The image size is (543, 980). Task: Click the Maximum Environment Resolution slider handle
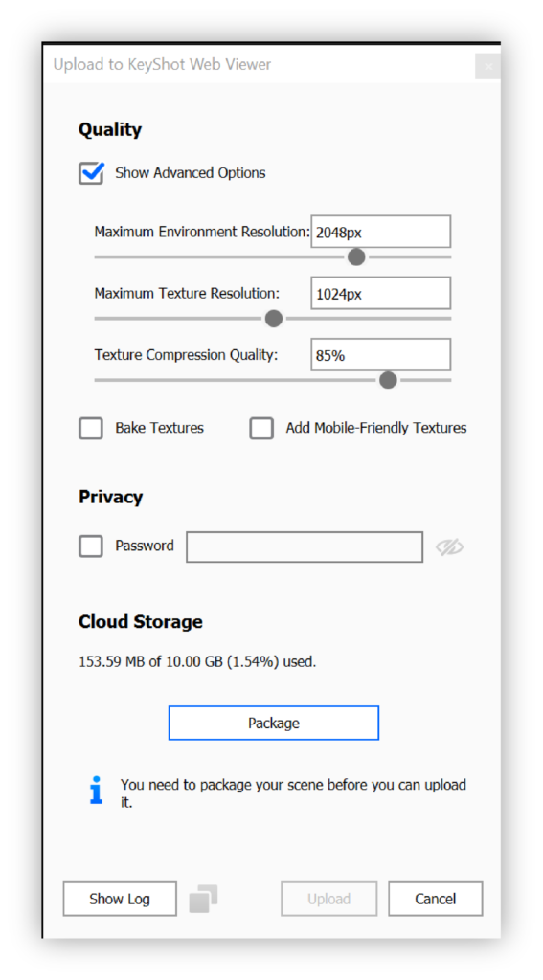point(356,256)
